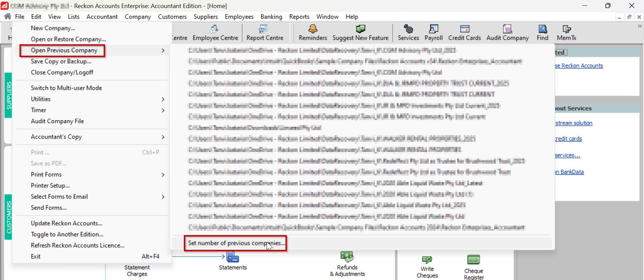Click the 'services…' link
This screenshot has width=644, height=280.
568,155
